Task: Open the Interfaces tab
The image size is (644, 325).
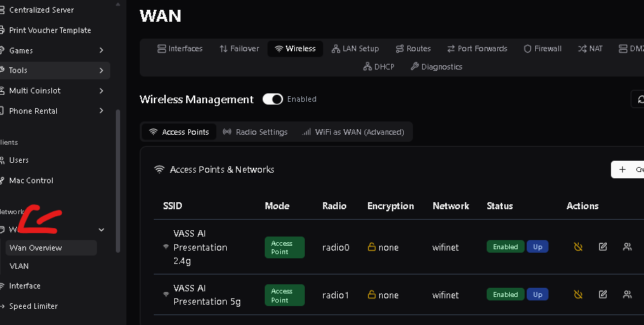Action: 180,48
